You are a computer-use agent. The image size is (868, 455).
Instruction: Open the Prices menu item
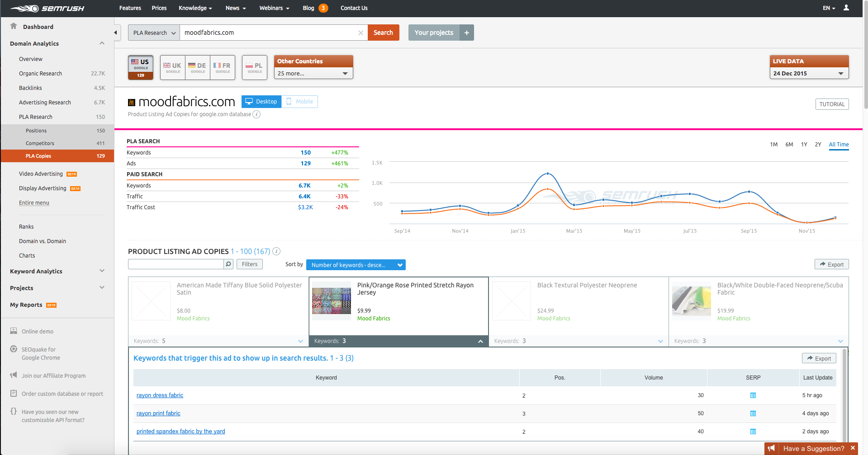click(159, 8)
